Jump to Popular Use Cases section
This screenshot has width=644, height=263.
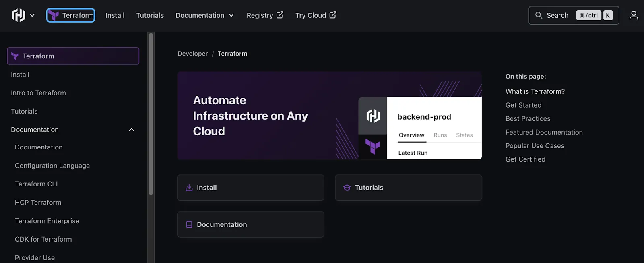[x=535, y=146]
